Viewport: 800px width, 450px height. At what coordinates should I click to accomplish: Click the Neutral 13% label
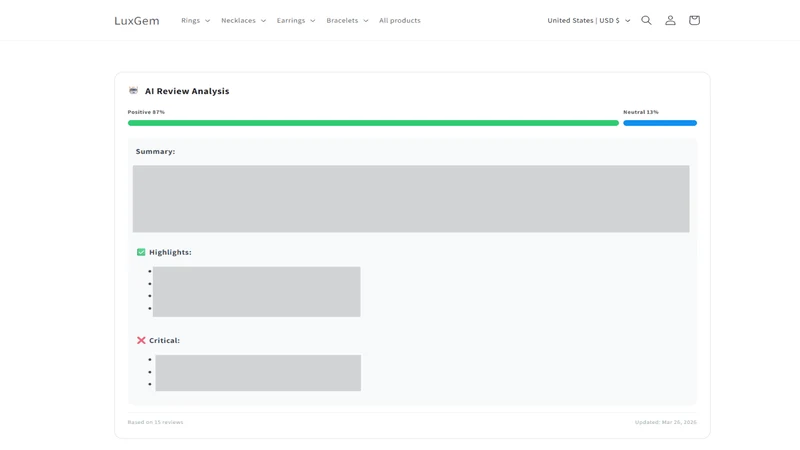pos(641,112)
